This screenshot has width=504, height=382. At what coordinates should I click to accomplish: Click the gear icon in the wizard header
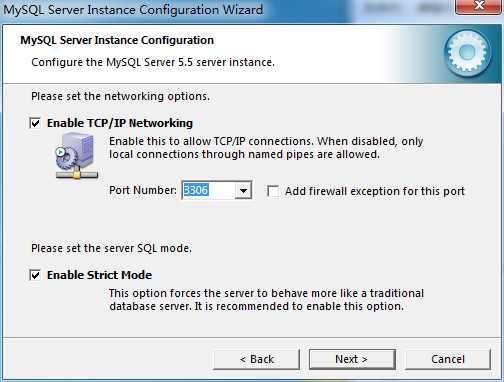467,52
